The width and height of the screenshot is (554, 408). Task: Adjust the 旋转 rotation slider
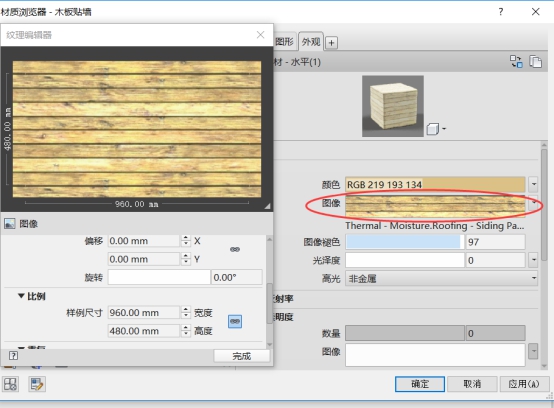(x=159, y=277)
